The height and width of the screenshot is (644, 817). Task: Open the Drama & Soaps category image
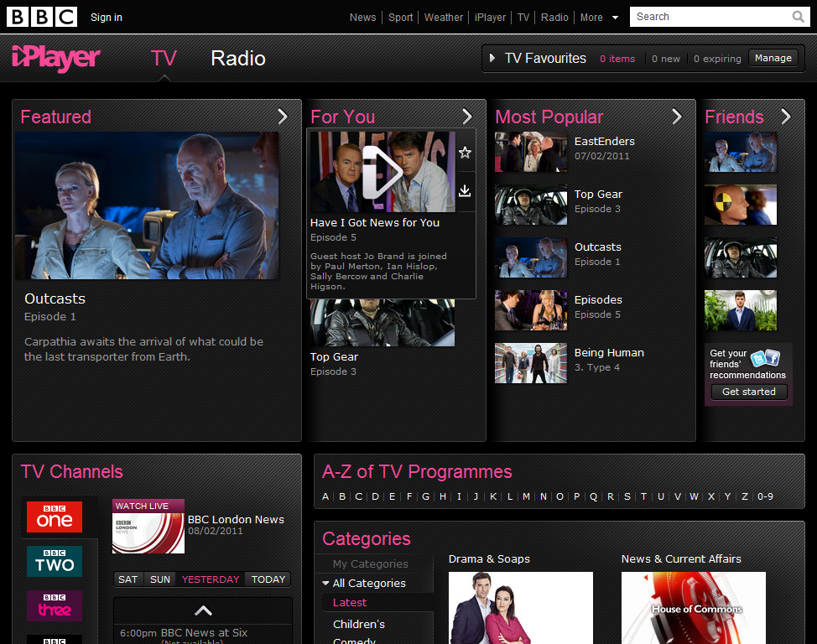point(521,608)
